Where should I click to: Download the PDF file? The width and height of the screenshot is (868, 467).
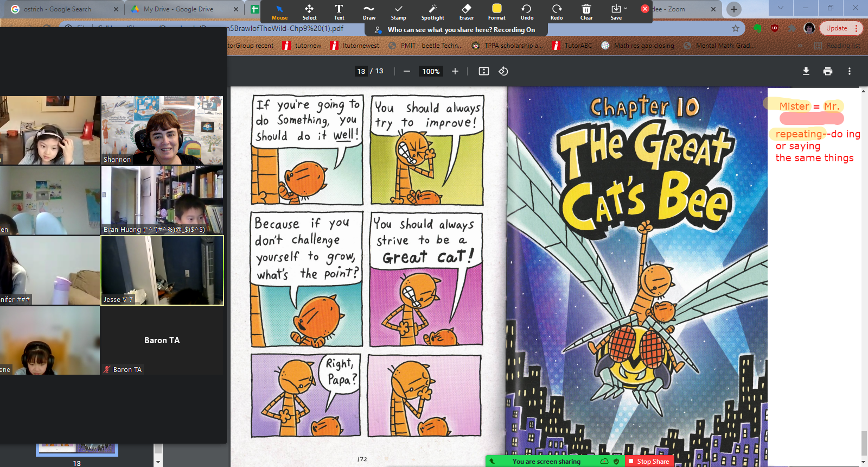pyautogui.click(x=806, y=71)
